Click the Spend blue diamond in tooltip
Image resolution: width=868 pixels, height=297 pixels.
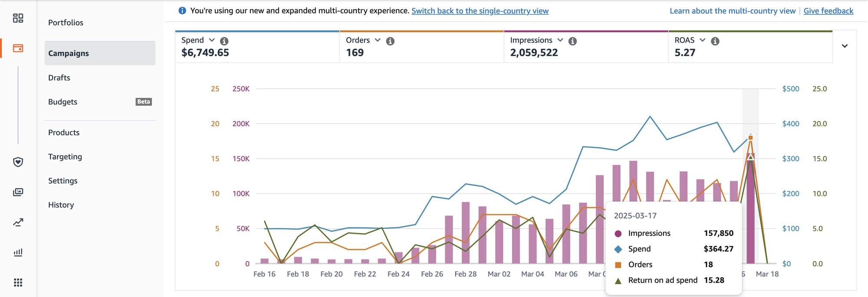click(x=618, y=249)
